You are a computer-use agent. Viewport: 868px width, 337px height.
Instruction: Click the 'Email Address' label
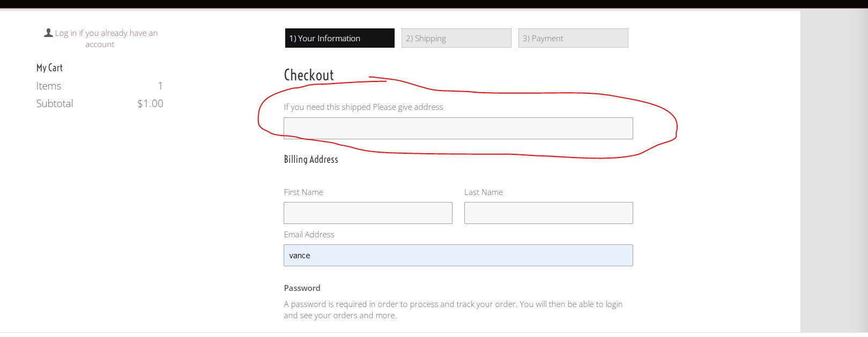pos(309,234)
